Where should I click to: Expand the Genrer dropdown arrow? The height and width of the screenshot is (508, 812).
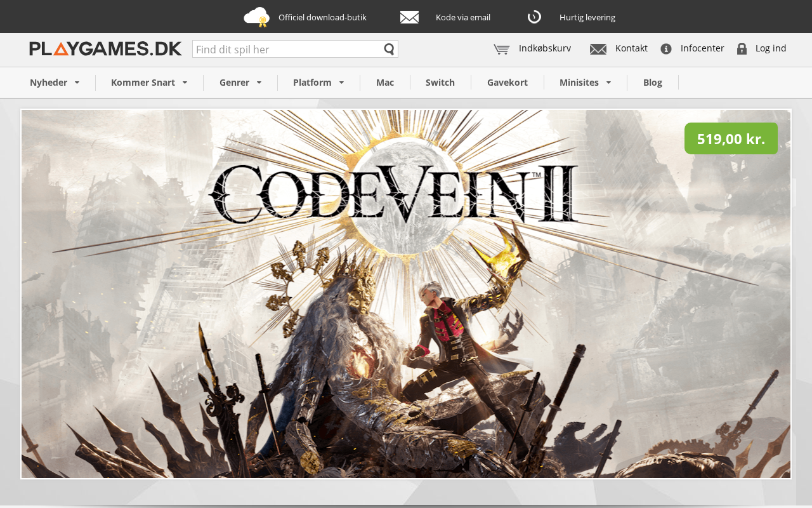pos(259,83)
